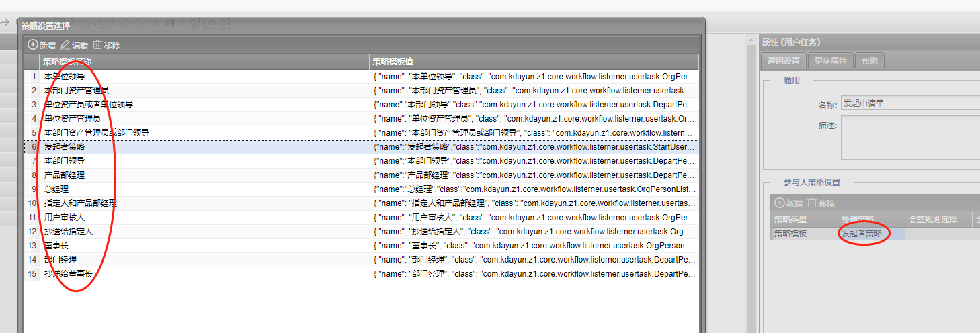Image resolution: width=980 pixels, height=333 pixels.
Task: Click the 策略模板名称 column header
Action: click(67, 62)
